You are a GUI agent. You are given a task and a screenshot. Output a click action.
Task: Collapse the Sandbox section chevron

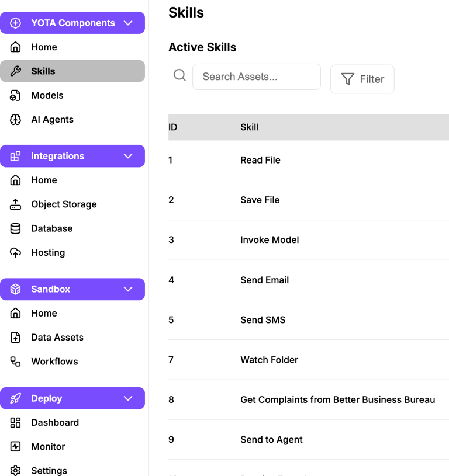[x=128, y=289]
